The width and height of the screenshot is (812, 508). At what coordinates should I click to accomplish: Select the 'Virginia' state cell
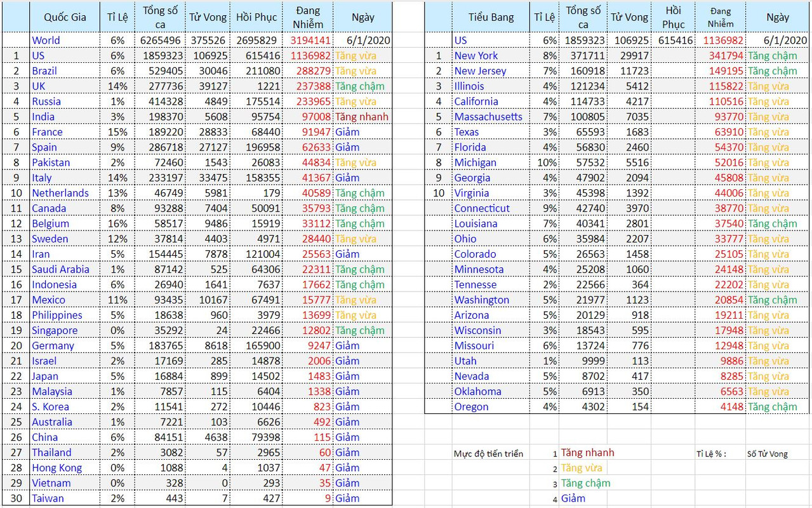[491, 193]
